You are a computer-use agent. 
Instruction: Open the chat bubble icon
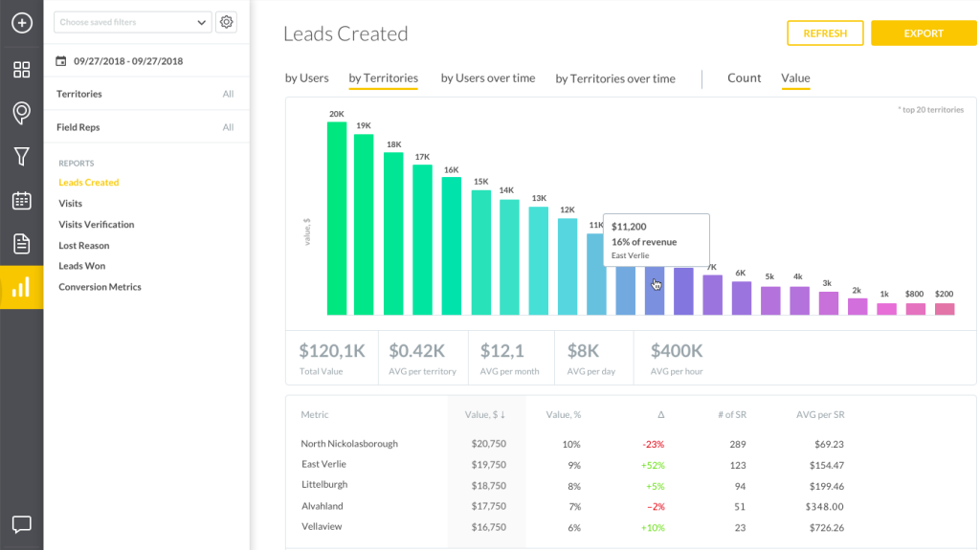[x=21, y=524]
